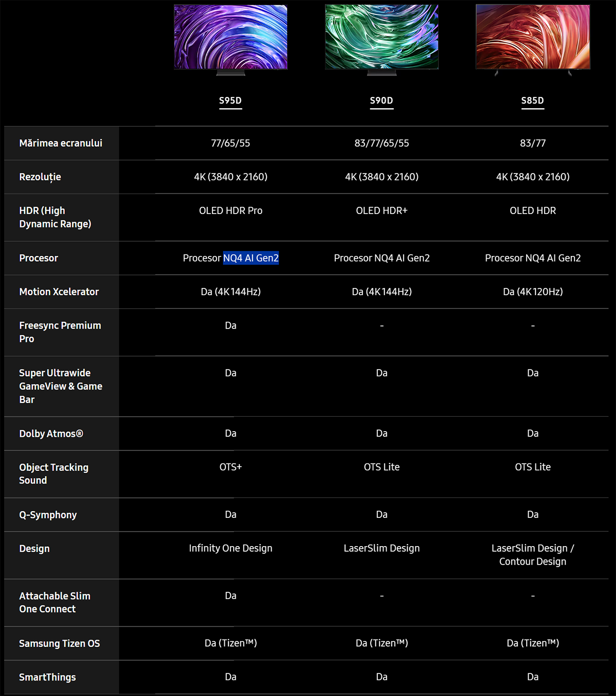This screenshot has width=616, height=696.
Task: Click the Procesor row label
Action: click(x=38, y=258)
